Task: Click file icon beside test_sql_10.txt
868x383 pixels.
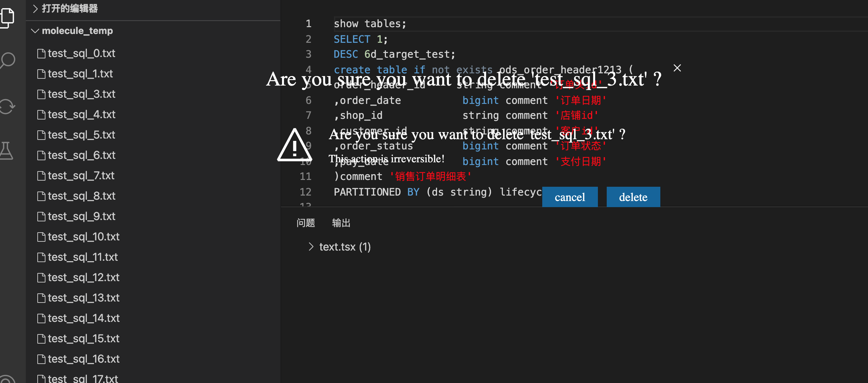Action: click(41, 237)
